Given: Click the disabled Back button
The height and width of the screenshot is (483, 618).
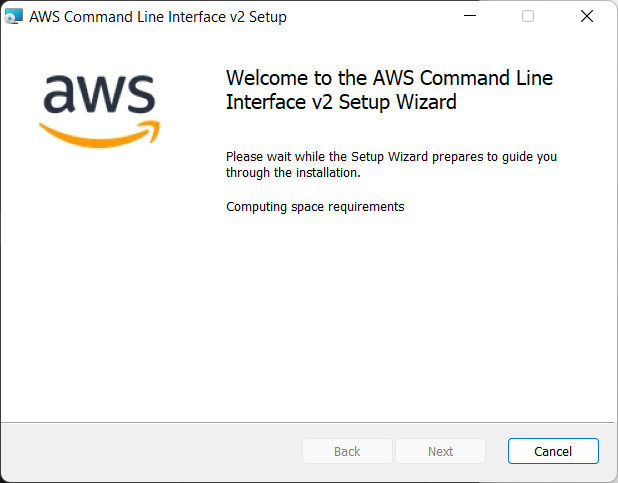Looking at the screenshot, I should 347,451.
